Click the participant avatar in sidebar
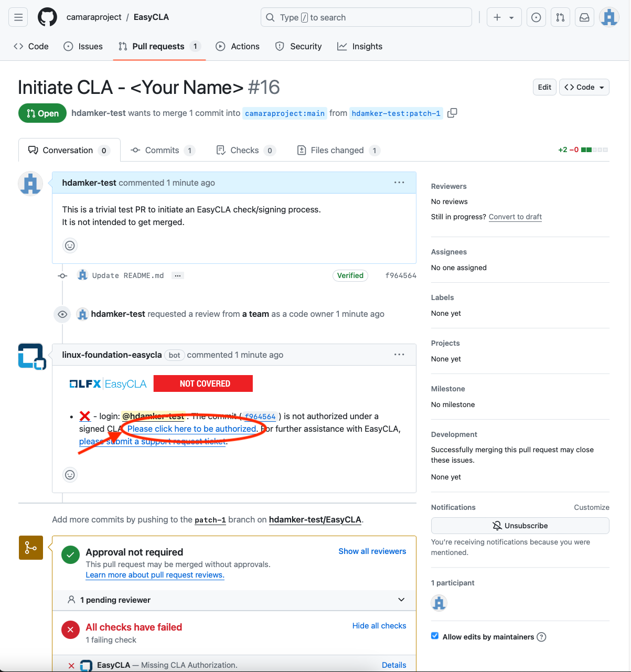The image size is (631, 672). coord(439,603)
